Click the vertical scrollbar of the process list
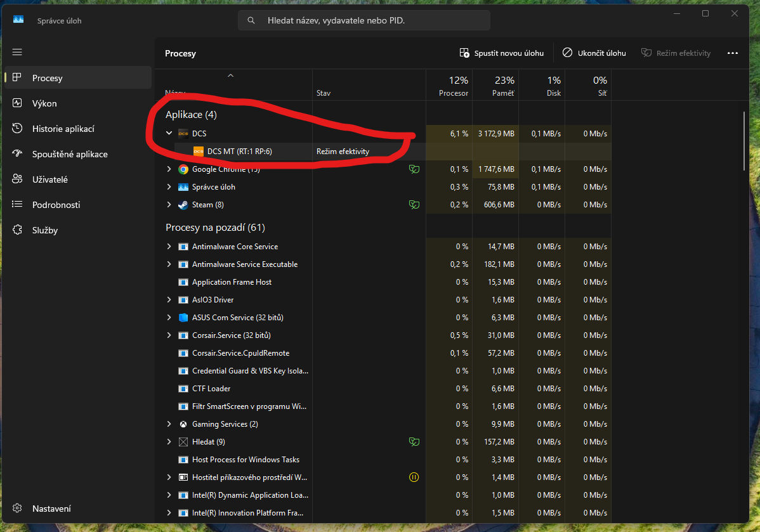This screenshot has height=532, width=760. click(x=744, y=141)
